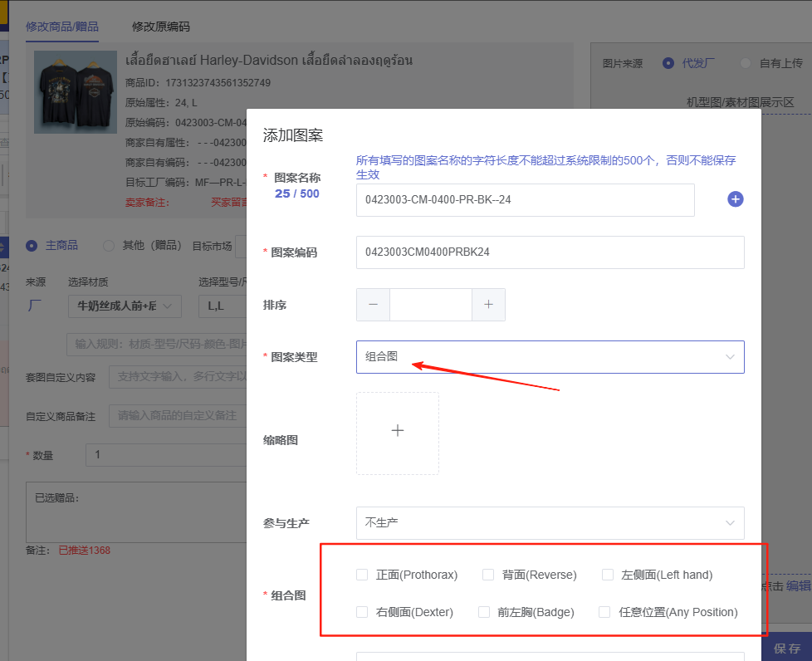Click the thumbnail upload plus box

398,433
